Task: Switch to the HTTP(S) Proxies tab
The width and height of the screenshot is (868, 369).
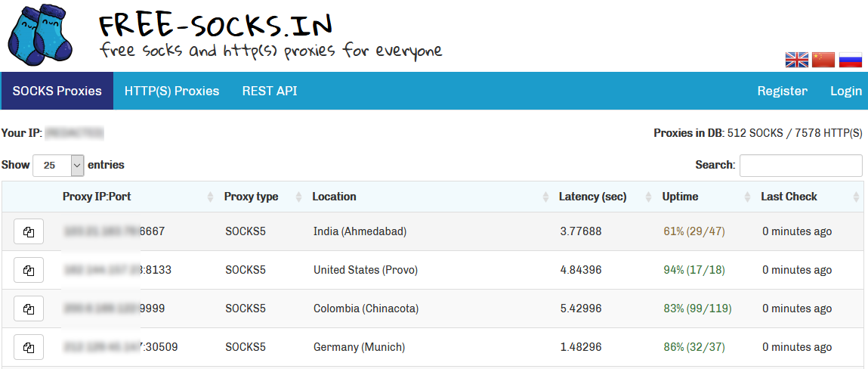Action: [x=171, y=91]
